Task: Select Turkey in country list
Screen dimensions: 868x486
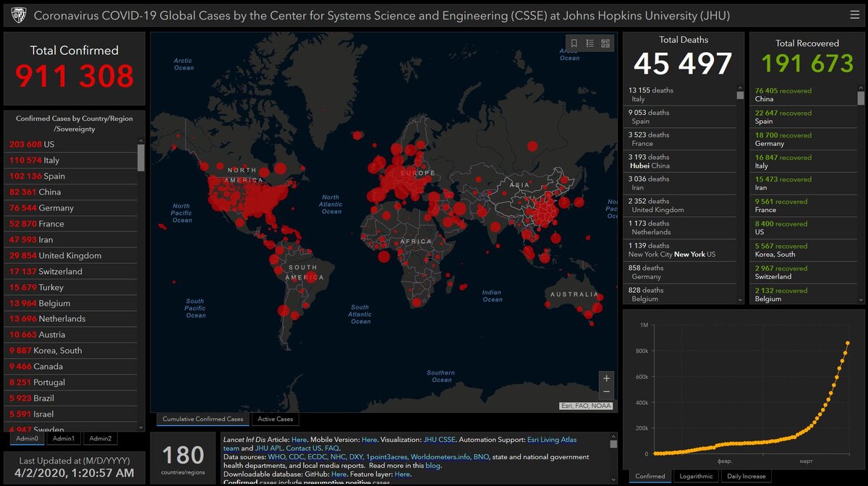Action: pos(70,288)
